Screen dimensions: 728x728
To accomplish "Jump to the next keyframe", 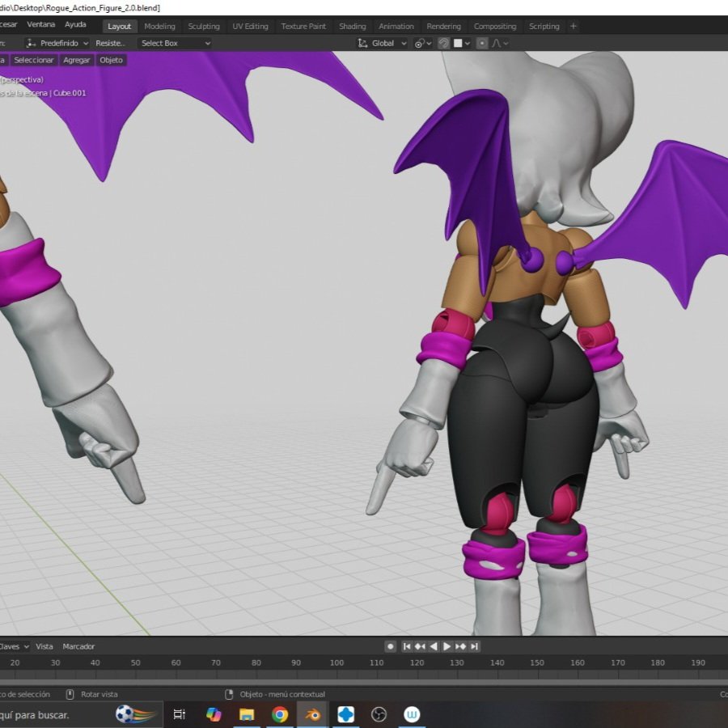I will point(460,646).
